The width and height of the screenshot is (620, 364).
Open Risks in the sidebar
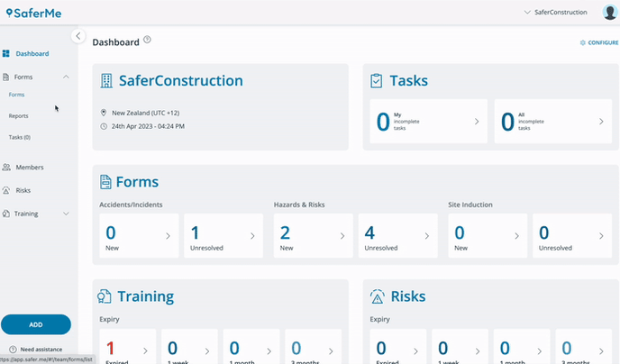point(23,190)
